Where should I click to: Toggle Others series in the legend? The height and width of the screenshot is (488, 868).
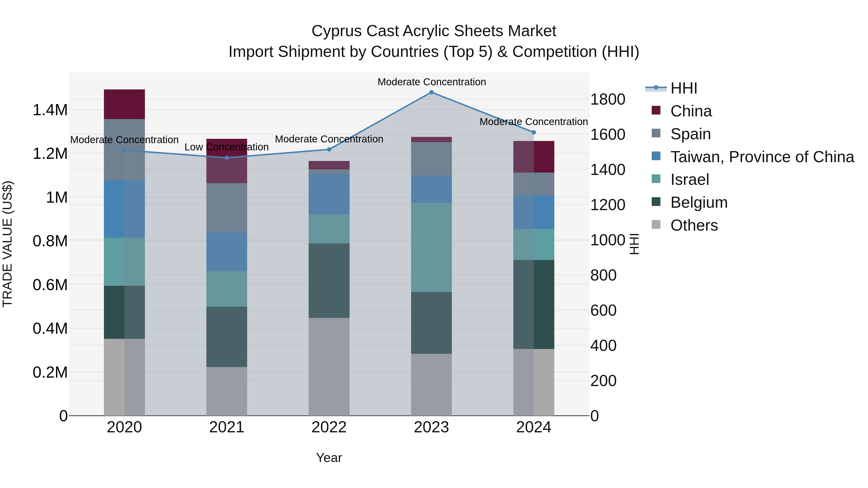pyautogui.click(x=685, y=225)
